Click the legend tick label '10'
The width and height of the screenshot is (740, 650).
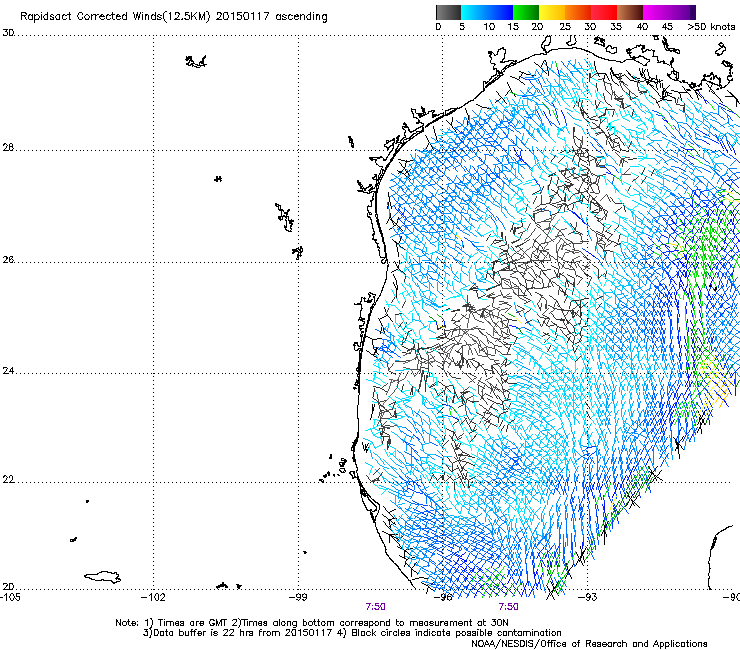coord(489,27)
